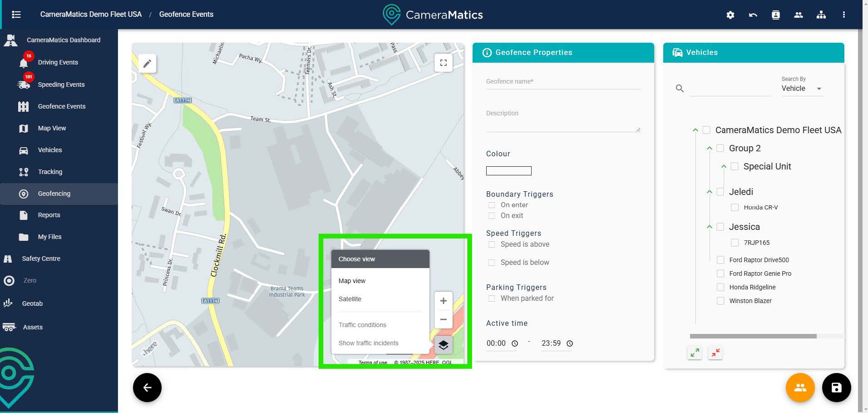The image size is (868, 413).
Task: Click the orange group icon button
Action: (x=800, y=388)
